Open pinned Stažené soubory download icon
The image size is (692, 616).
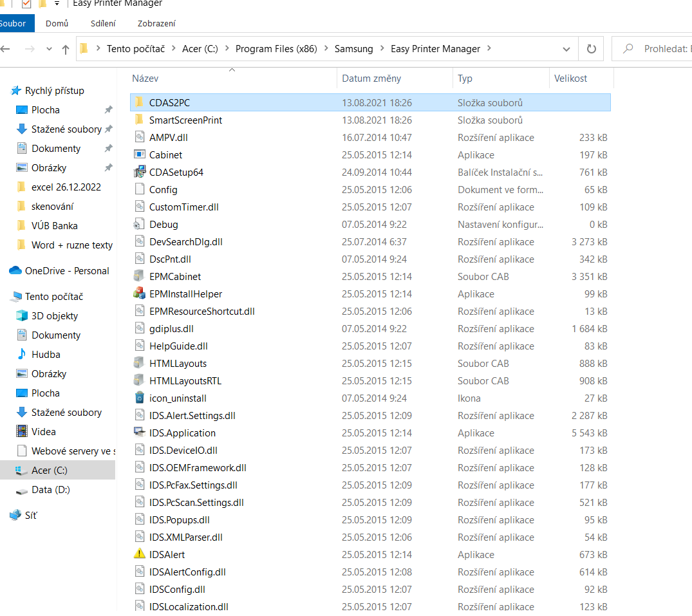tap(21, 129)
